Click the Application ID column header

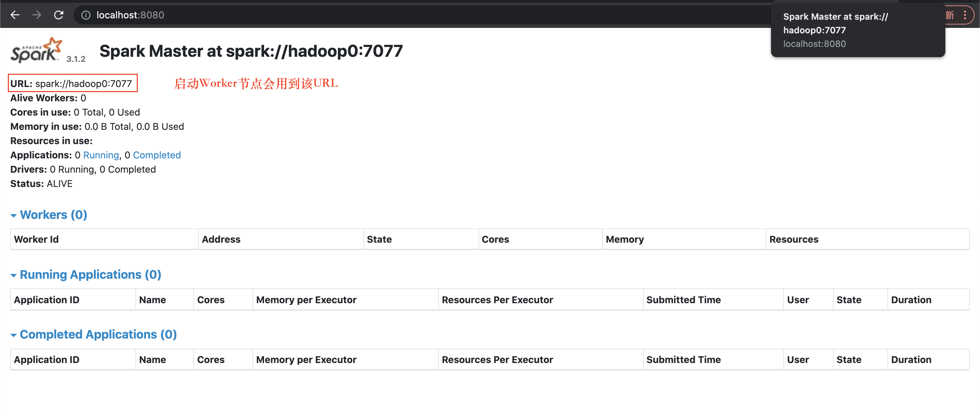[46, 299]
